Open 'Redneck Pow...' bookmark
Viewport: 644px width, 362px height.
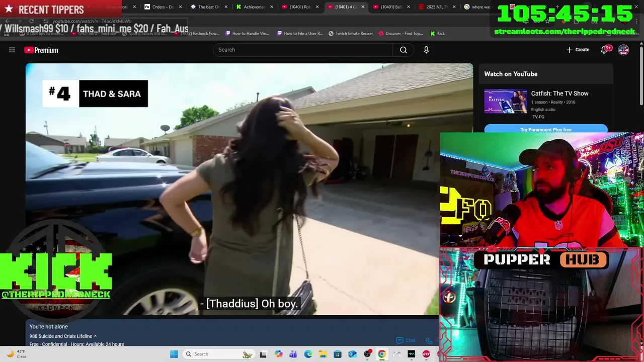click(197, 33)
